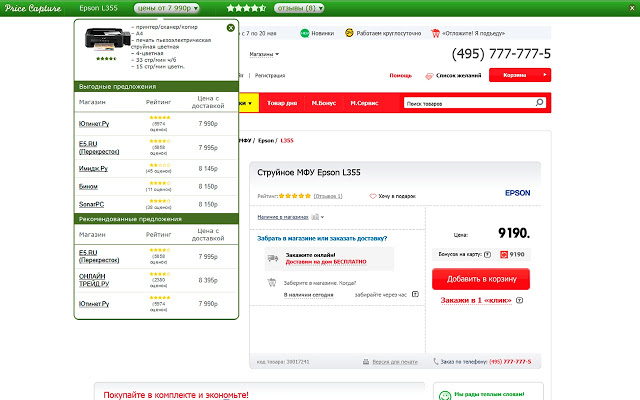This screenshot has width=640, height=400.
Task: Click the store pickup cart icon
Action: (271, 282)
